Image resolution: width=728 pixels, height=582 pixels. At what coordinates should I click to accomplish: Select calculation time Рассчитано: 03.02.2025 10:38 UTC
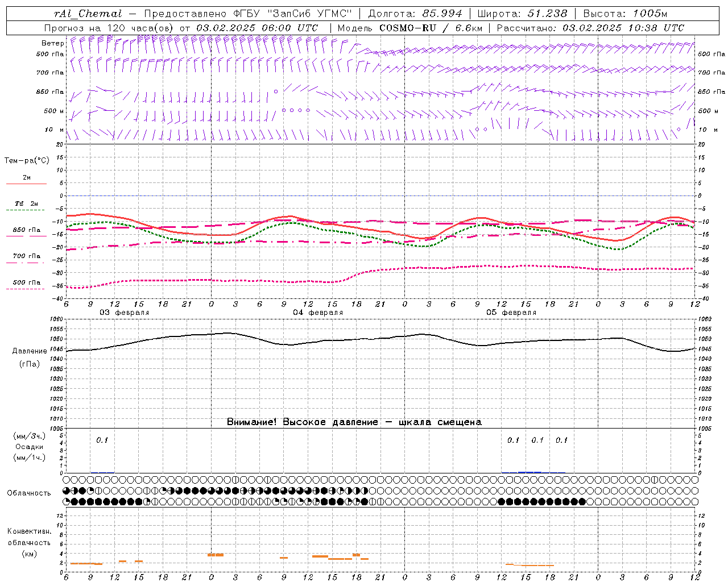(590, 28)
